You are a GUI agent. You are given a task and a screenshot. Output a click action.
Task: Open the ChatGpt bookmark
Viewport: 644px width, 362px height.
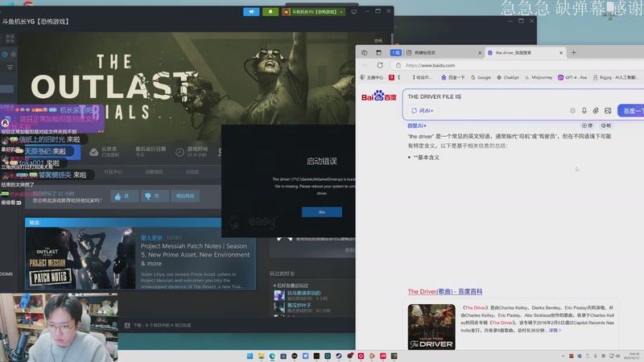[x=508, y=77]
